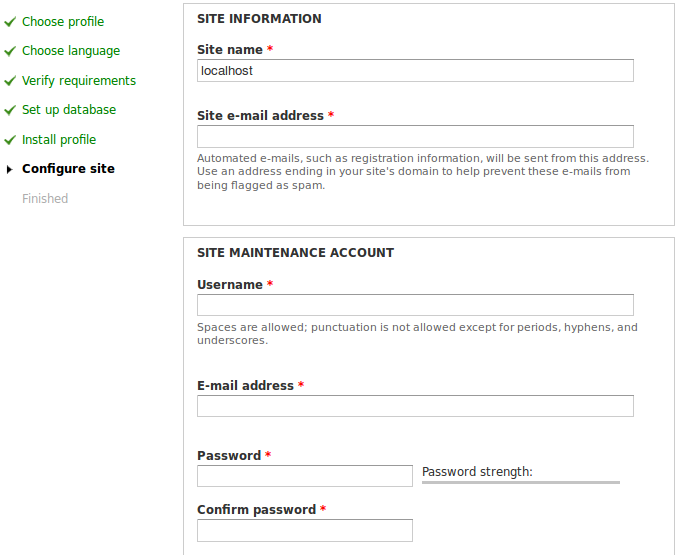Click the arrow marker beside Configure site
This screenshot has width=681, height=555.
pyautogui.click(x=10, y=170)
